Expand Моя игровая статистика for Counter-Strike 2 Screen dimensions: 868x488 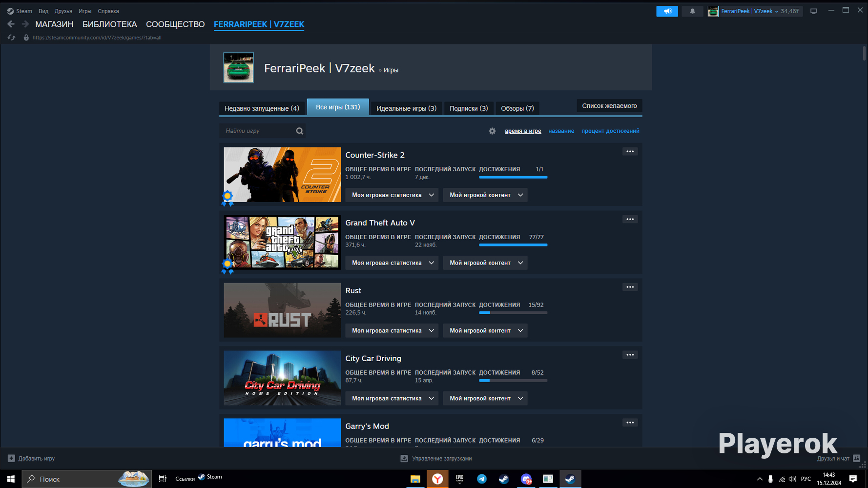(392, 195)
